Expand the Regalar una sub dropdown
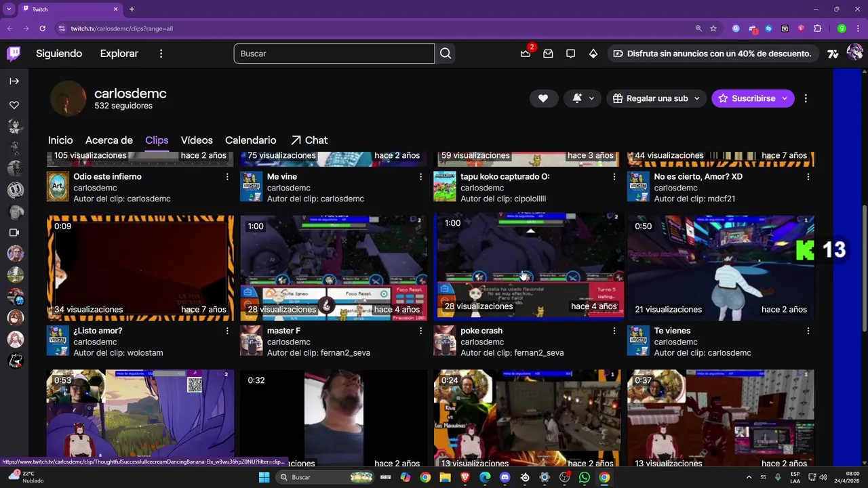 pyautogui.click(x=696, y=98)
